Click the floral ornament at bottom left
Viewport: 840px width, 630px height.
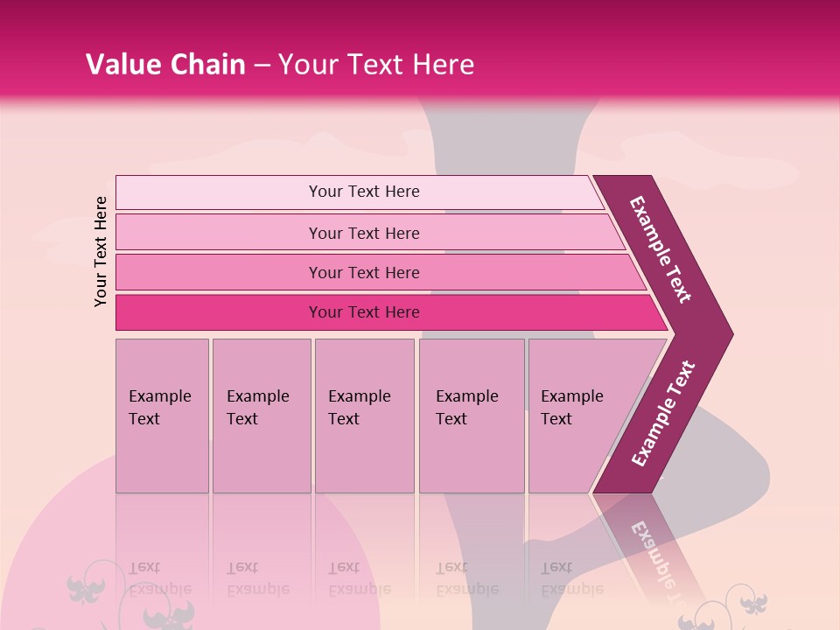(86, 588)
